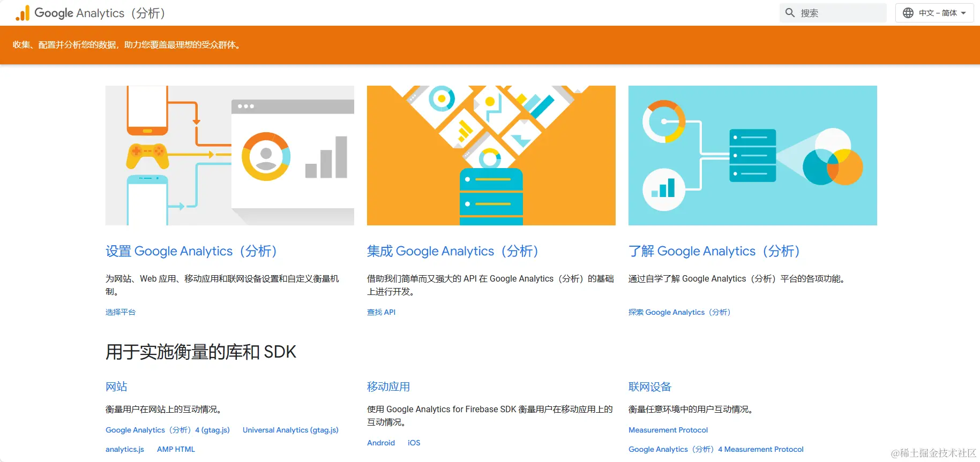Follow the 查找 API link

pos(381,312)
